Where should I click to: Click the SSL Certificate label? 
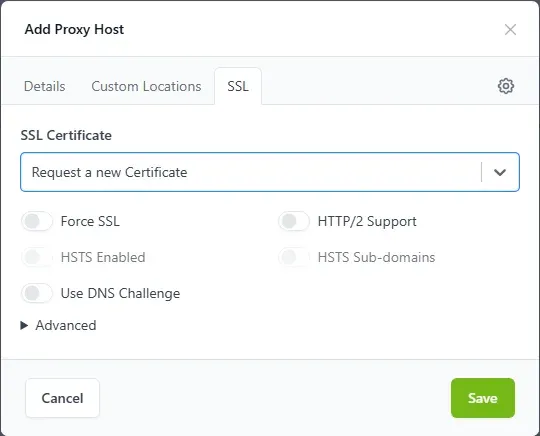click(66, 135)
